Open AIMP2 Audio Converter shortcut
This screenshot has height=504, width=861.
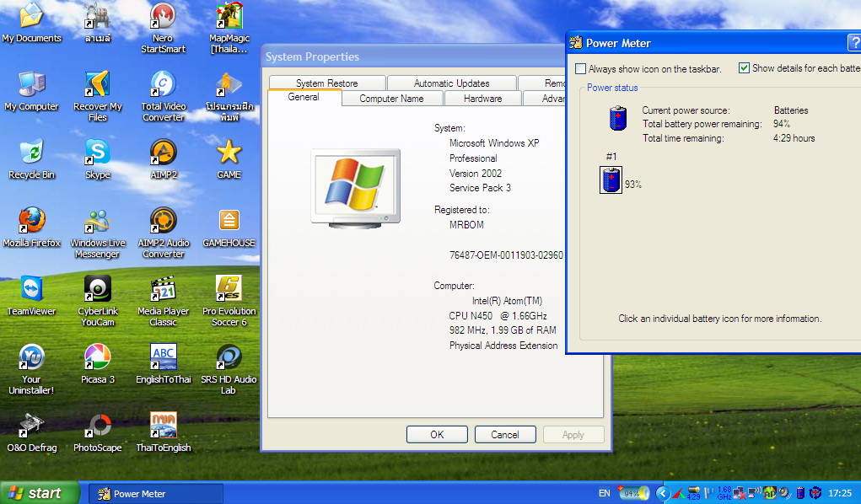pos(163,222)
